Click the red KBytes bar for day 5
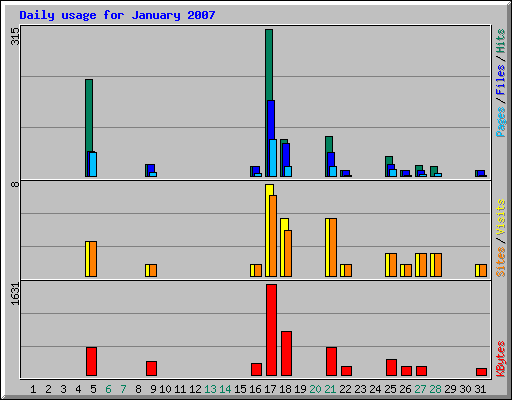Screen dimensions: 512x400 91,362
